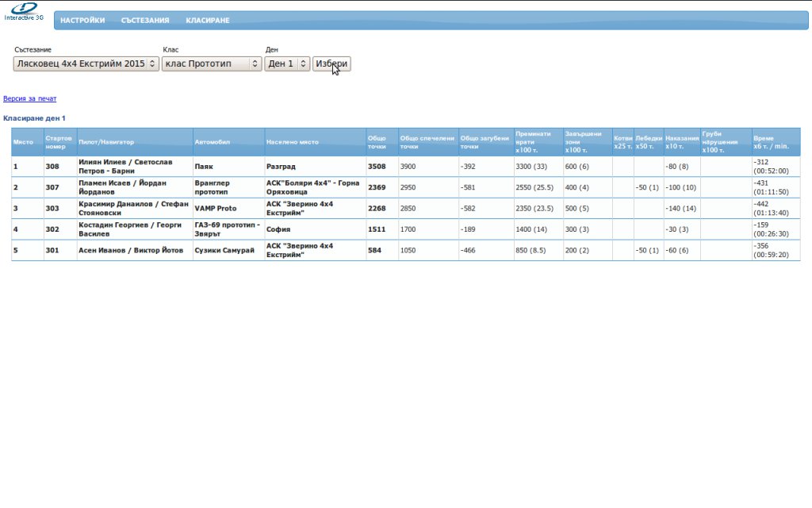The width and height of the screenshot is (812, 508).
Task: Open the Версия за печат link
Action: (x=30, y=98)
